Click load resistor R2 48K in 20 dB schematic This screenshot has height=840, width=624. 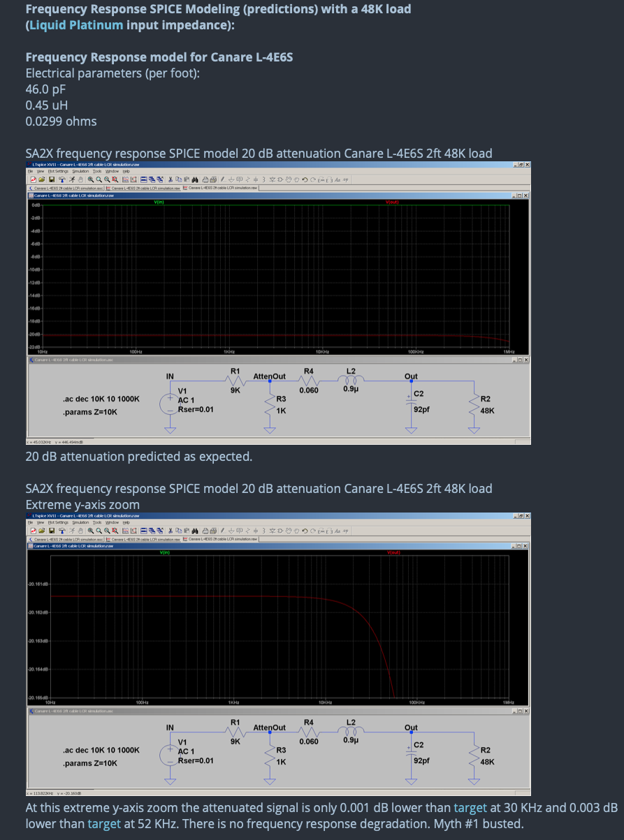[x=481, y=404]
